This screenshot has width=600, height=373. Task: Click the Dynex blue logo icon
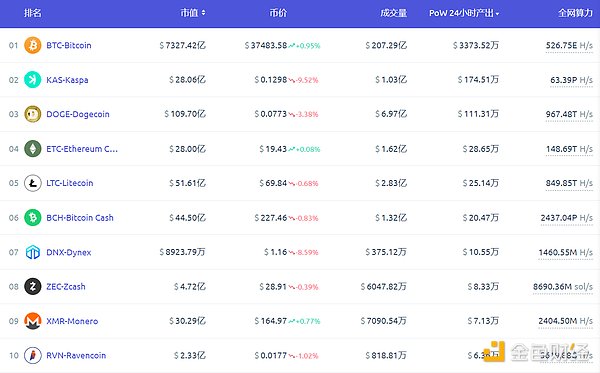[x=33, y=252]
